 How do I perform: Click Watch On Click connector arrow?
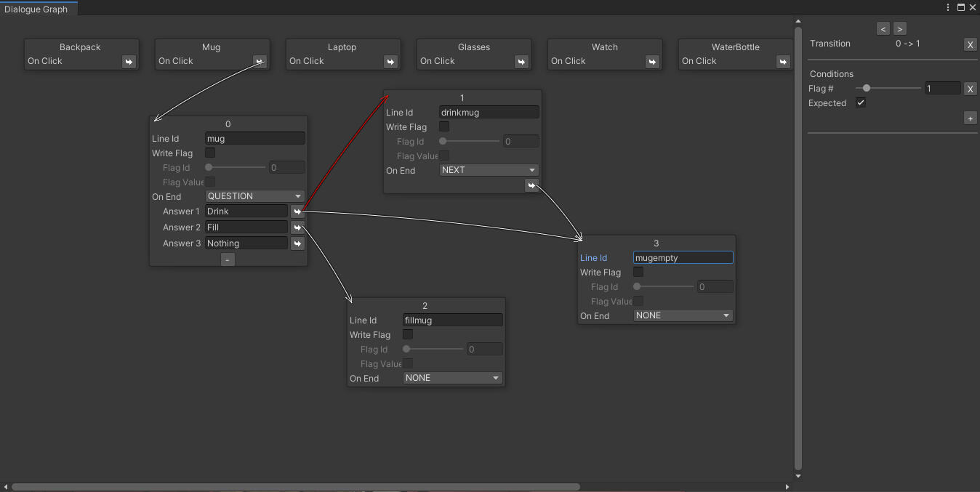tap(652, 62)
